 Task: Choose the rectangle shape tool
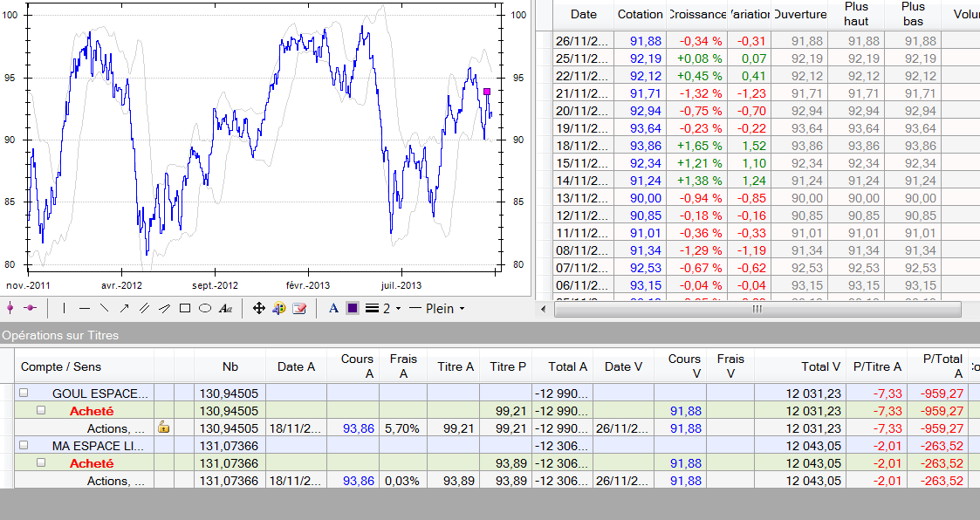(x=185, y=308)
